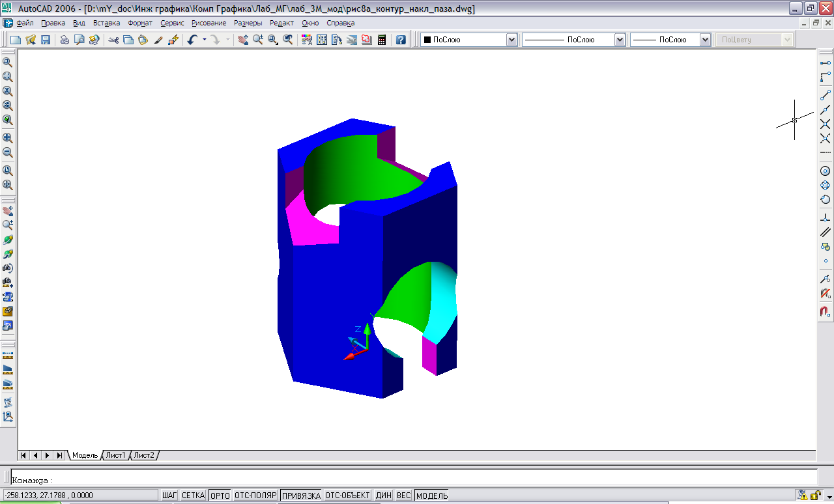The image size is (834, 504).
Task: Click the Undo arrow icon
Action: (x=193, y=40)
